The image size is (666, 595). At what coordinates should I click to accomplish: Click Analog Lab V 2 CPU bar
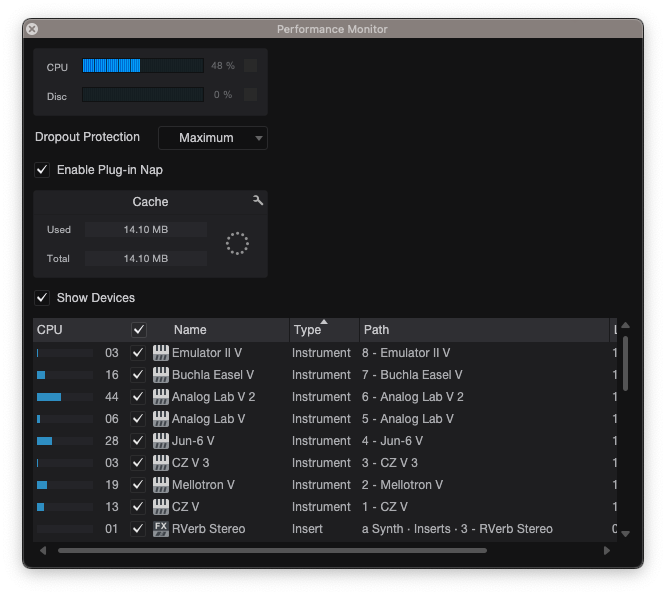click(x=65, y=397)
